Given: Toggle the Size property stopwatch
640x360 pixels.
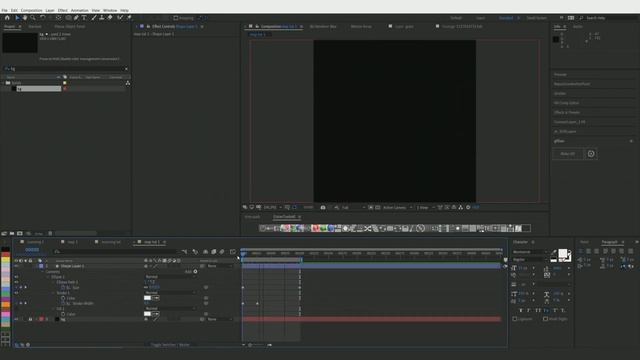Looking at the screenshot, I should [63, 287].
